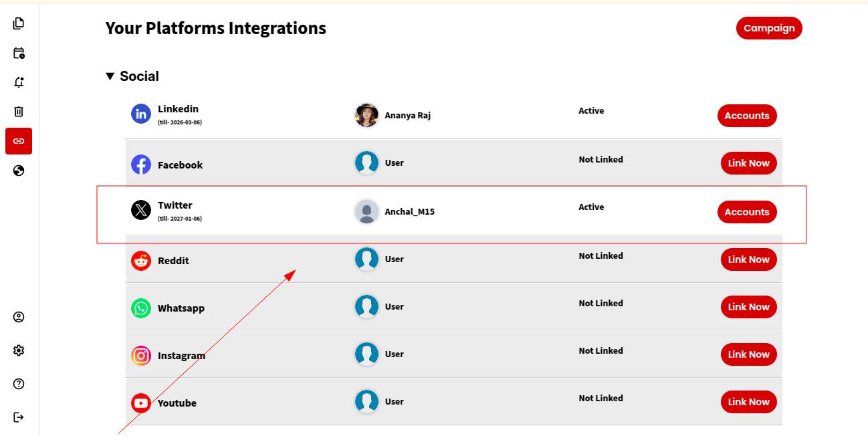Open Accounts for Twitter

pos(747,212)
